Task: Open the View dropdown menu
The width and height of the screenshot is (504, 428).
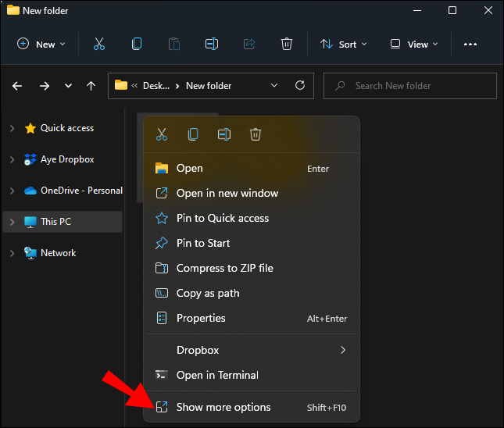Action: (x=414, y=45)
